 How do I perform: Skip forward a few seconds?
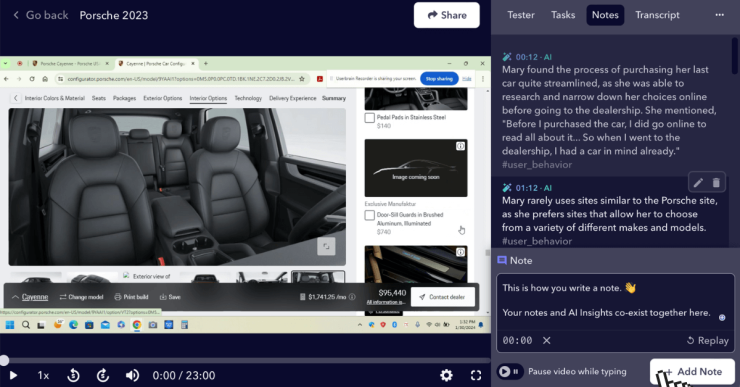point(103,375)
